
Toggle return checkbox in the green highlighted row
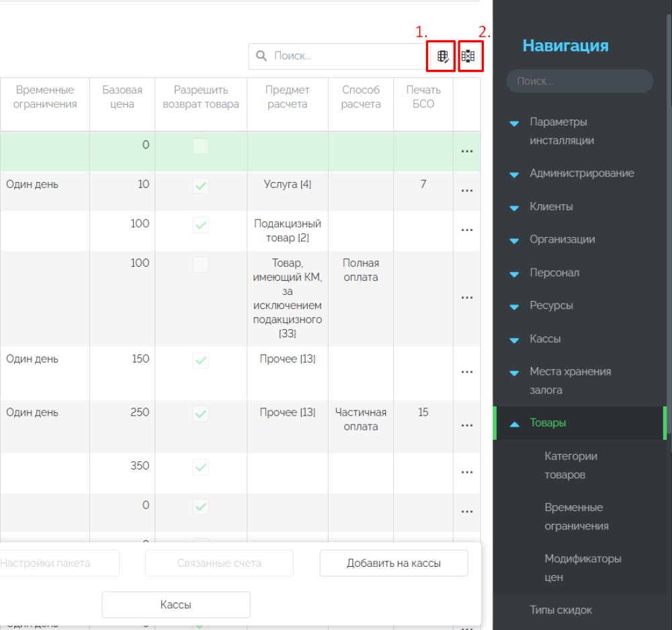tap(200, 146)
